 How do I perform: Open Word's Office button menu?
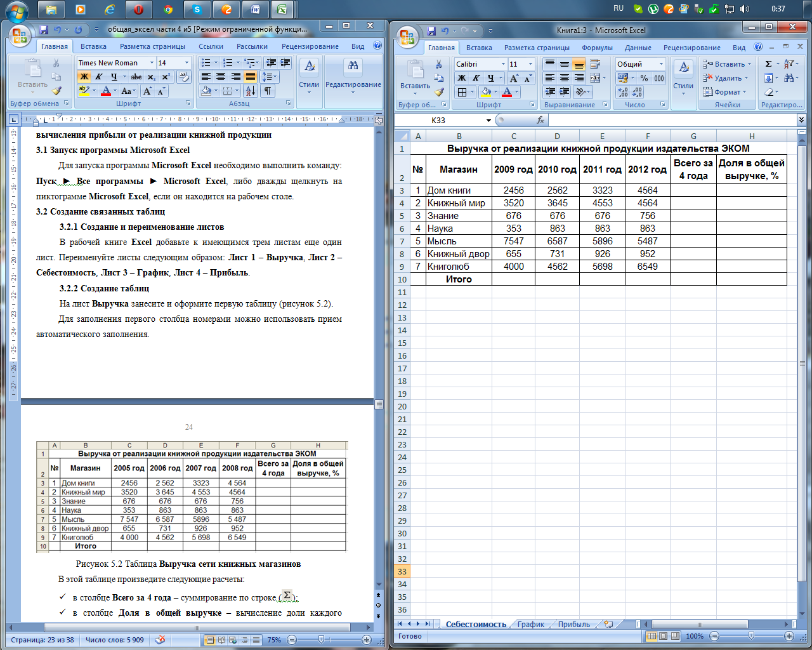pyautogui.click(x=19, y=36)
